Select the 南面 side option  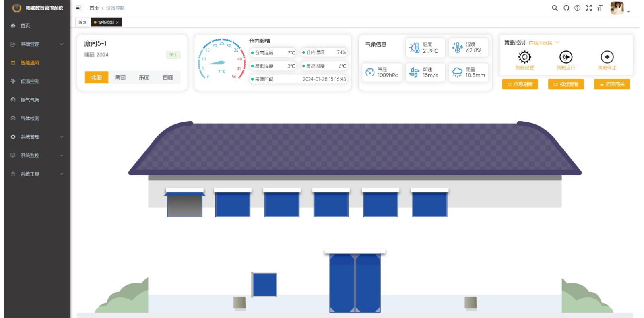(x=120, y=77)
